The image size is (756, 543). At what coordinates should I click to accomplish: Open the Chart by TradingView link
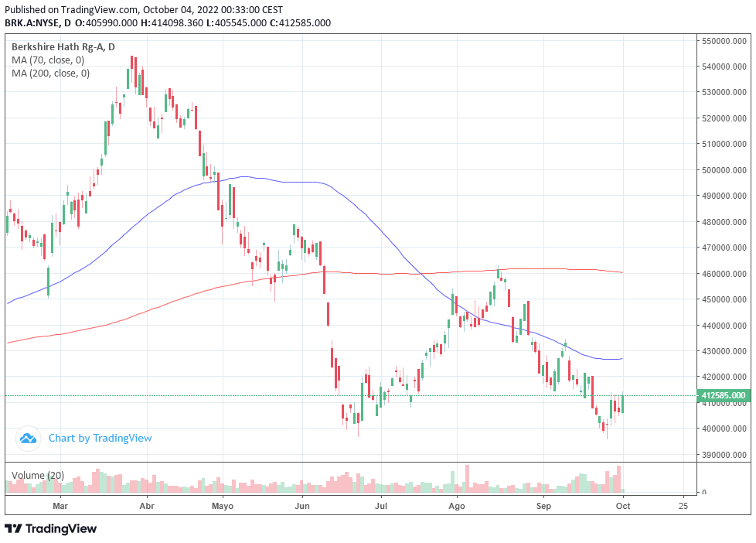coord(100,439)
